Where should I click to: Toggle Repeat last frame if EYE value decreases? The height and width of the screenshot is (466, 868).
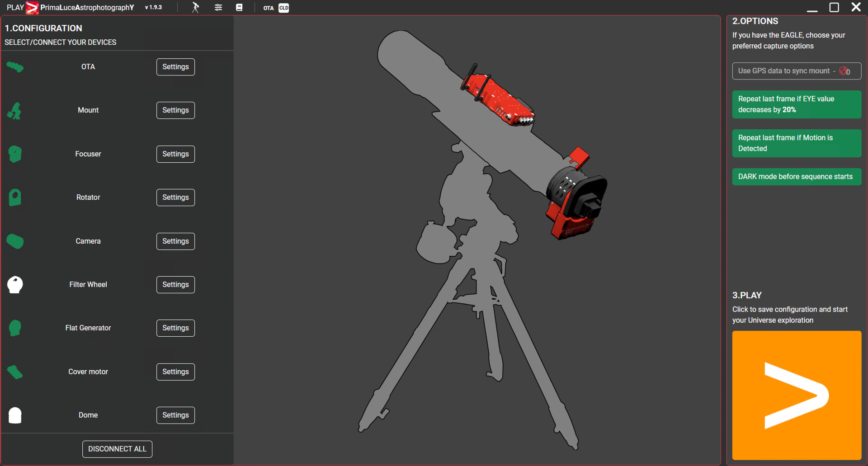[797, 104]
